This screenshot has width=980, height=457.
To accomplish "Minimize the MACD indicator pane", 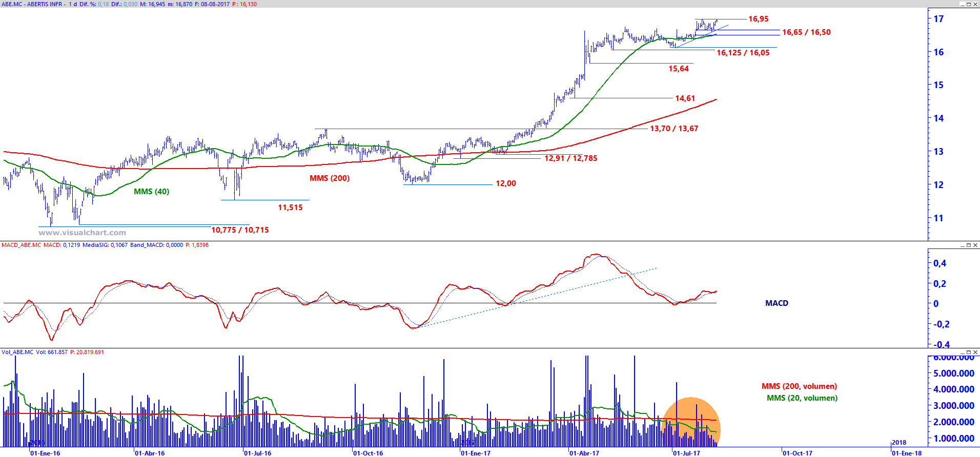I will pyautogui.click(x=962, y=245).
